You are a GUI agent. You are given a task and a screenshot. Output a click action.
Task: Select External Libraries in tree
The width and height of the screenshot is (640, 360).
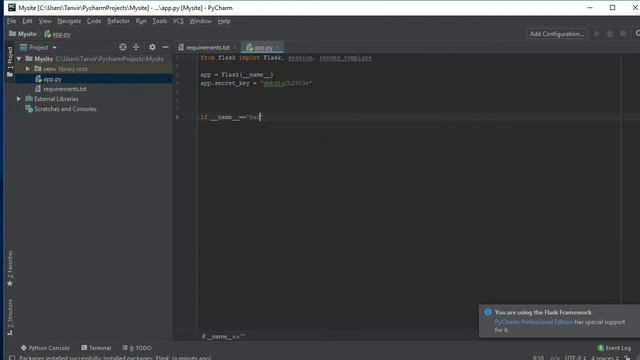click(56, 99)
